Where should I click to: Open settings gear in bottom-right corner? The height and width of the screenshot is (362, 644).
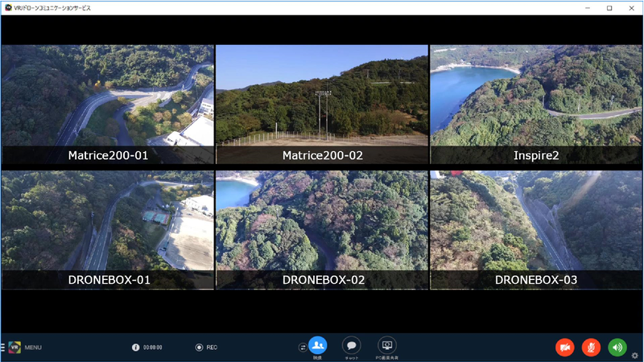(x=635, y=355)
